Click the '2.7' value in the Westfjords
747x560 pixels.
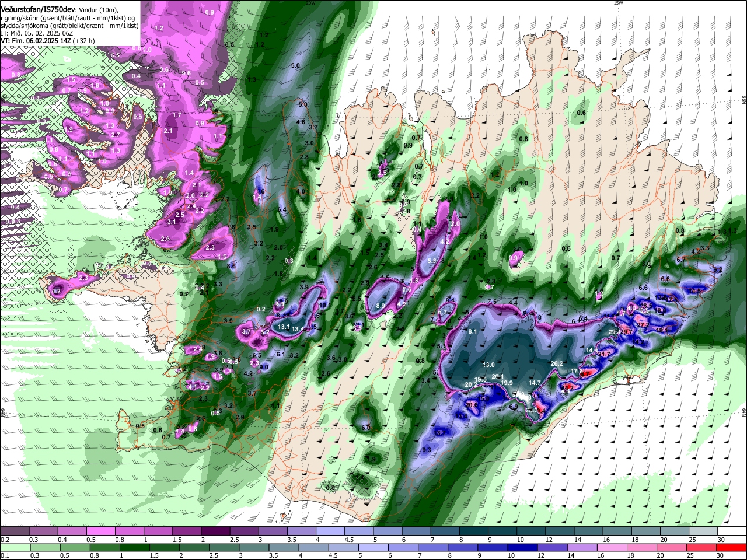click(x=115, y=135)
